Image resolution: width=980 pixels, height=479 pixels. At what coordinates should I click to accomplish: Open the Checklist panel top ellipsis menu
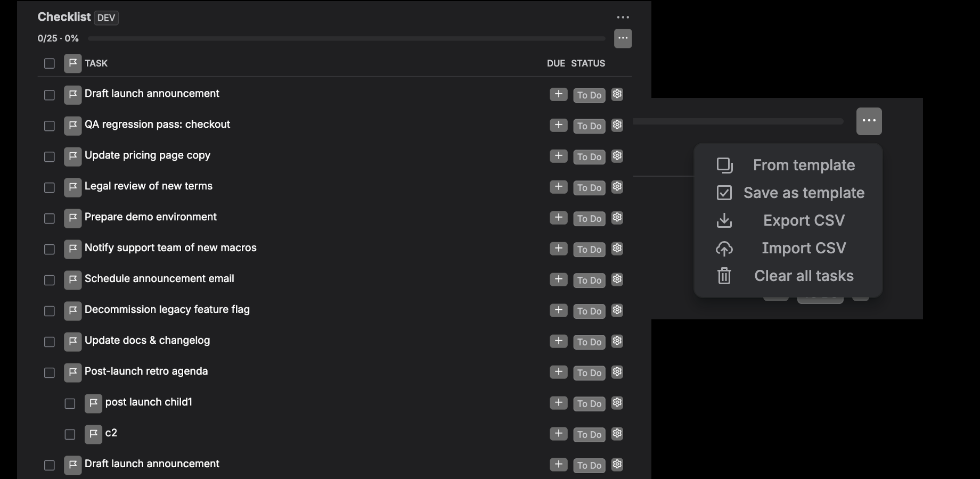(x=623, y=17)
